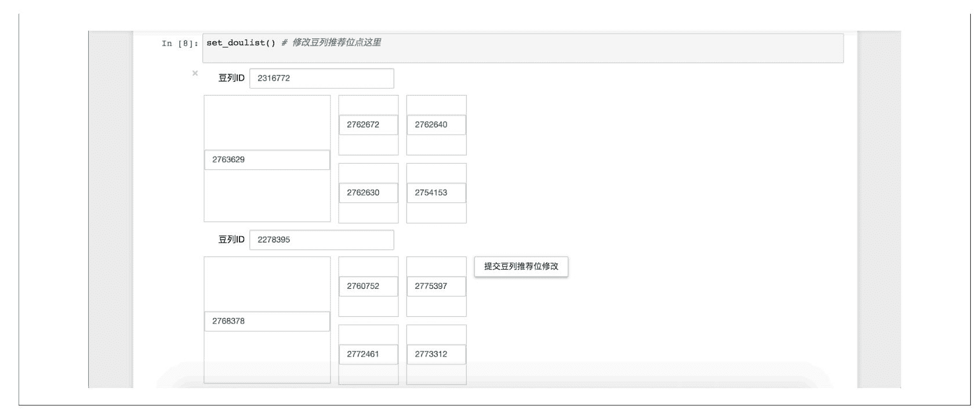980x420 pixels.
Task: Edit the field containing 2772461
Action: pyautogui.click(x=368, y=354)
